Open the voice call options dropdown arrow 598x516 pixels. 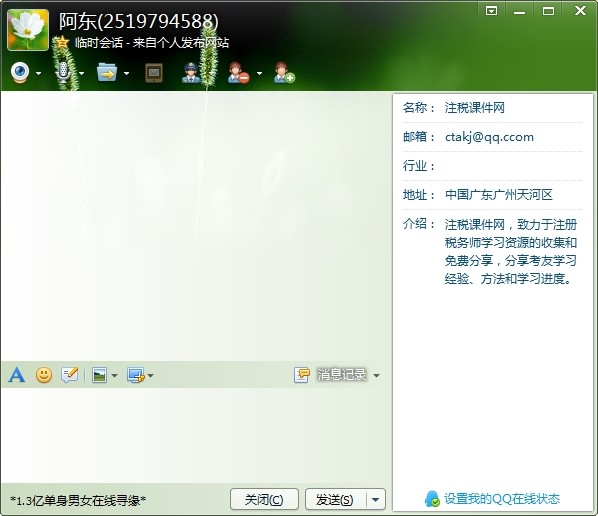coord(82,73)
